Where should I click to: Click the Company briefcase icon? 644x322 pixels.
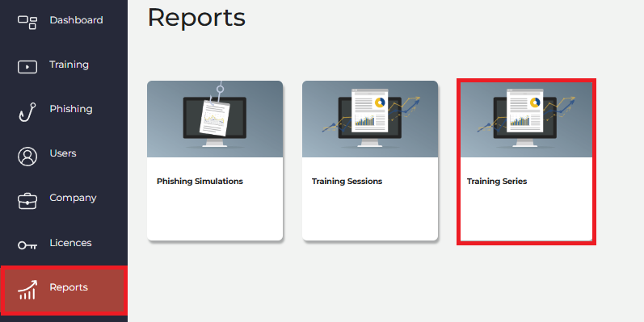[27, 201]
